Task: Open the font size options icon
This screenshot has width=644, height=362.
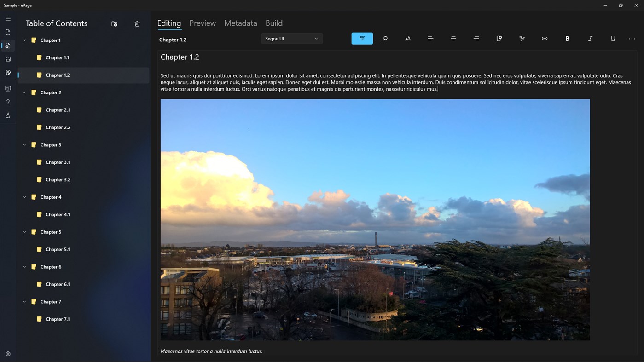Action: tap(407, 39)
